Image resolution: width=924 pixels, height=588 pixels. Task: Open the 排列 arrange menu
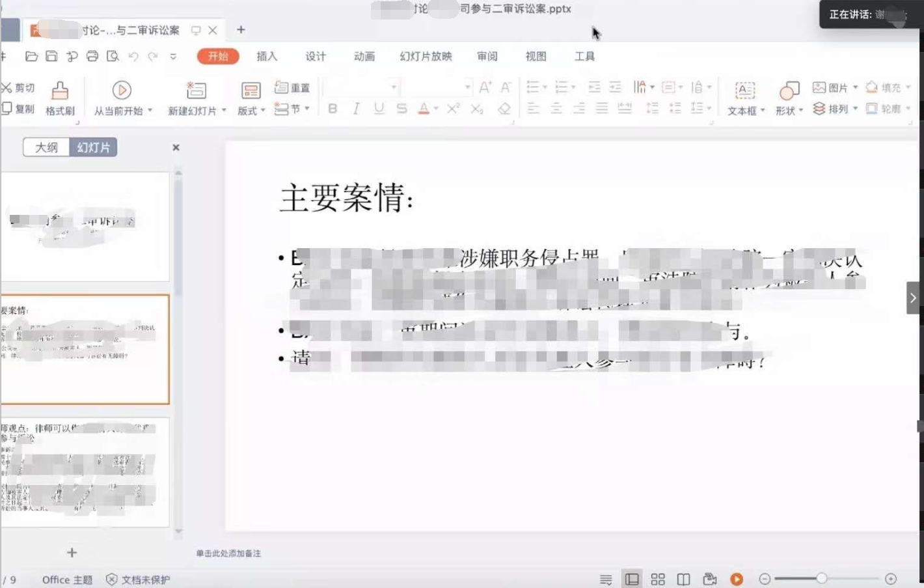[x=835, y=109]
